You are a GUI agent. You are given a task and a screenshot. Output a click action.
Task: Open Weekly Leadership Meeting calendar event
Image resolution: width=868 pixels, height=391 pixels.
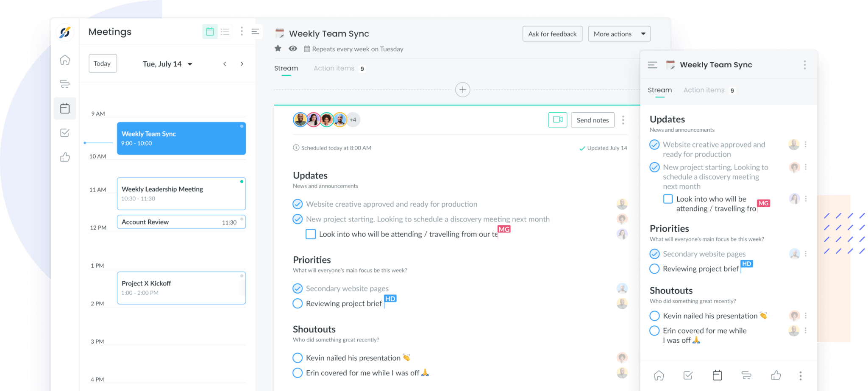click(181, 194)
